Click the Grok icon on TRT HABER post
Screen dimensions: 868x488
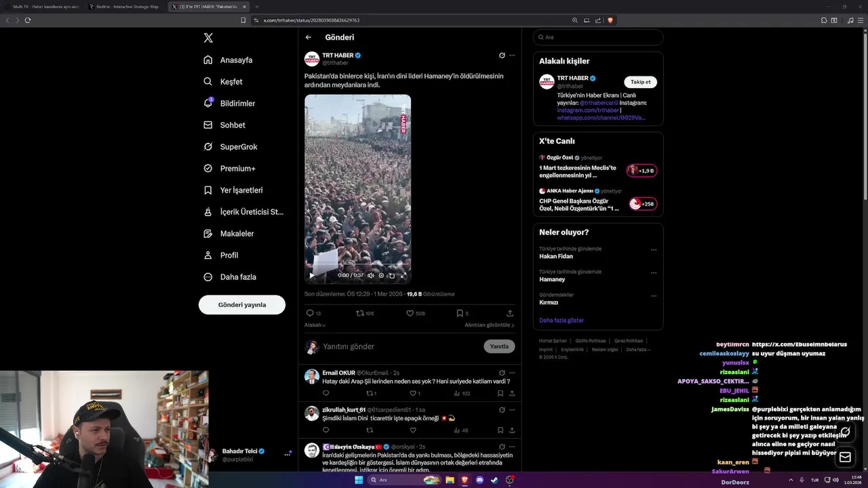(x=502, y=55)
